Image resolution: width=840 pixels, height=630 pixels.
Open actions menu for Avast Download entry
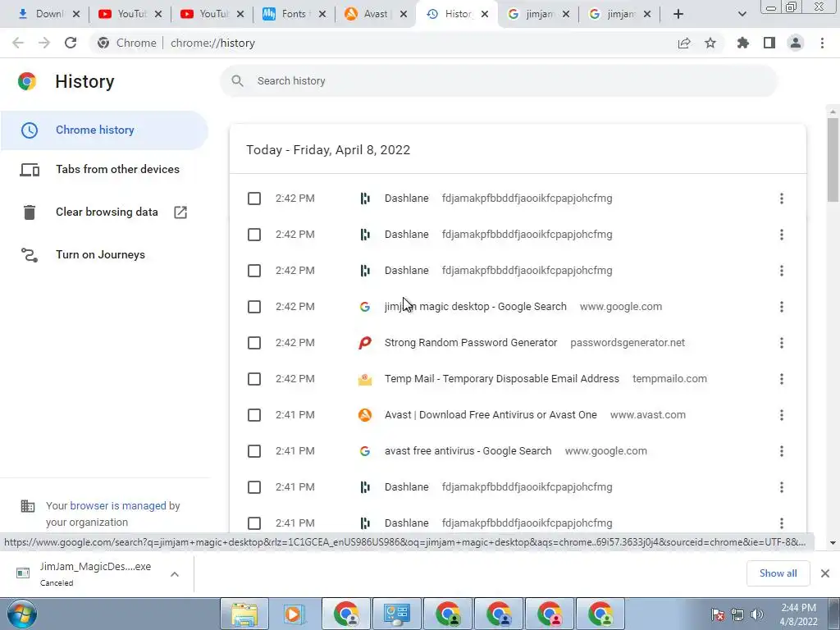[x=782, y=415]
